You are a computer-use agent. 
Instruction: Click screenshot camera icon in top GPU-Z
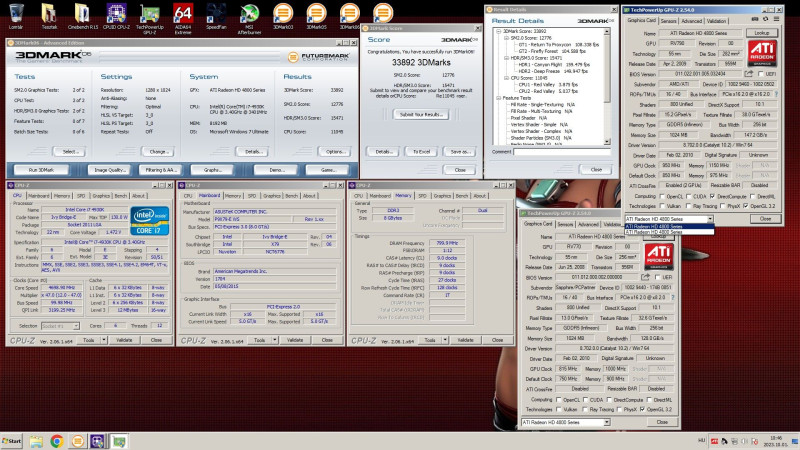point(755,19)
